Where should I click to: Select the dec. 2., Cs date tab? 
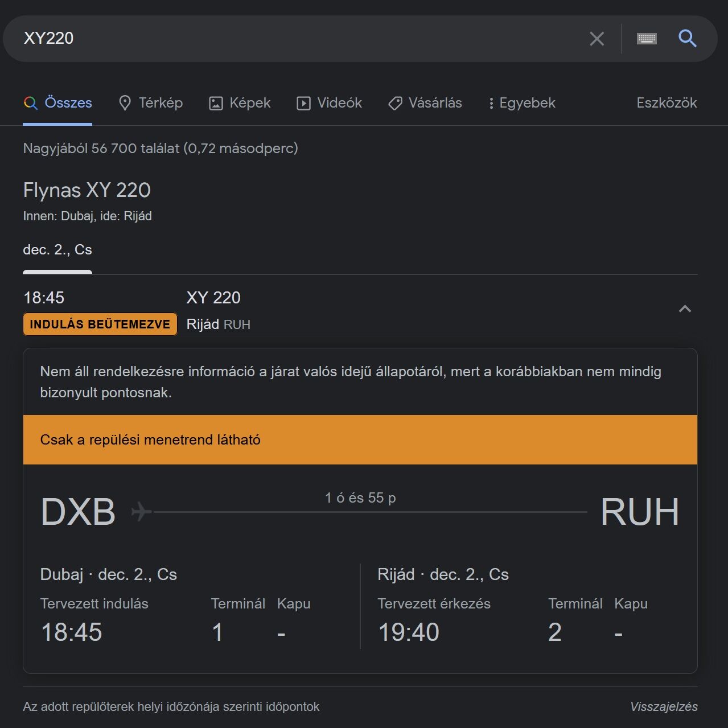(57, 250)
